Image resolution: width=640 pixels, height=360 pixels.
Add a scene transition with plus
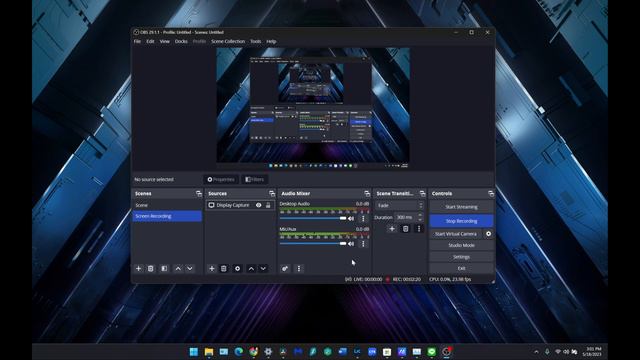(x=392, y=229)
